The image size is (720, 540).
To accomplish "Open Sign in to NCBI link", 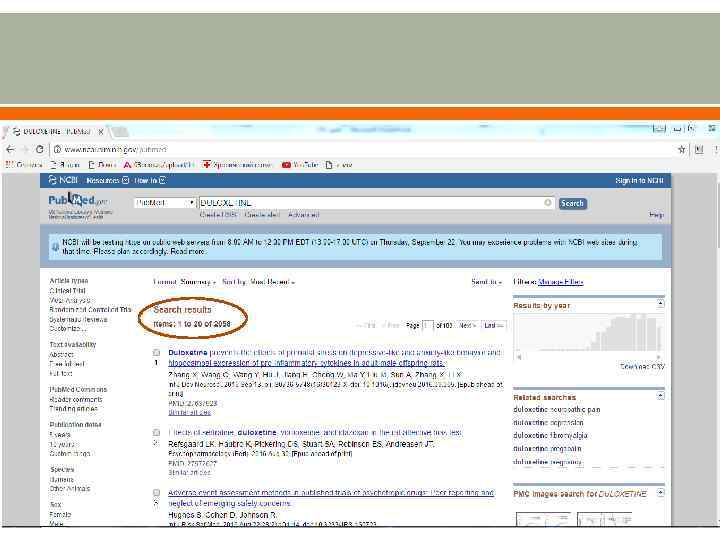I will pos(639,180).
